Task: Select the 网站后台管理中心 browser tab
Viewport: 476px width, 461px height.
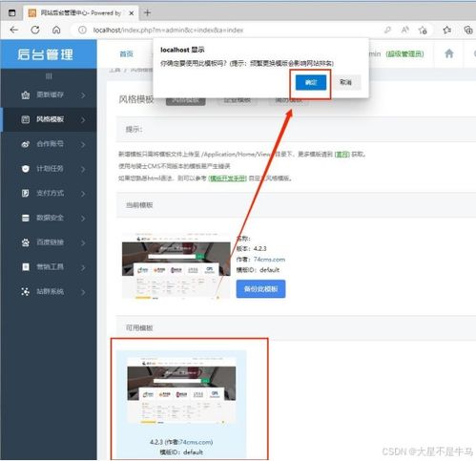Action: pos(81,13)
